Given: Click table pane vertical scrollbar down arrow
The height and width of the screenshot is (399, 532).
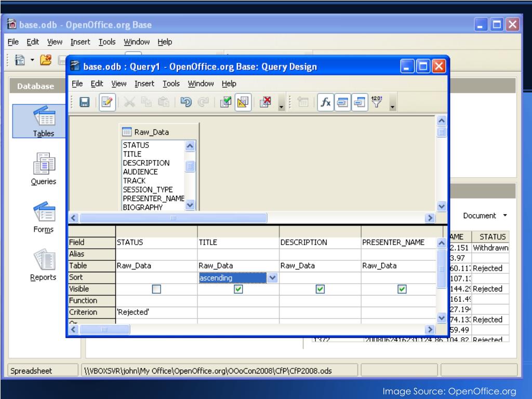Looking at the screenshot, I should pos(442,206).
